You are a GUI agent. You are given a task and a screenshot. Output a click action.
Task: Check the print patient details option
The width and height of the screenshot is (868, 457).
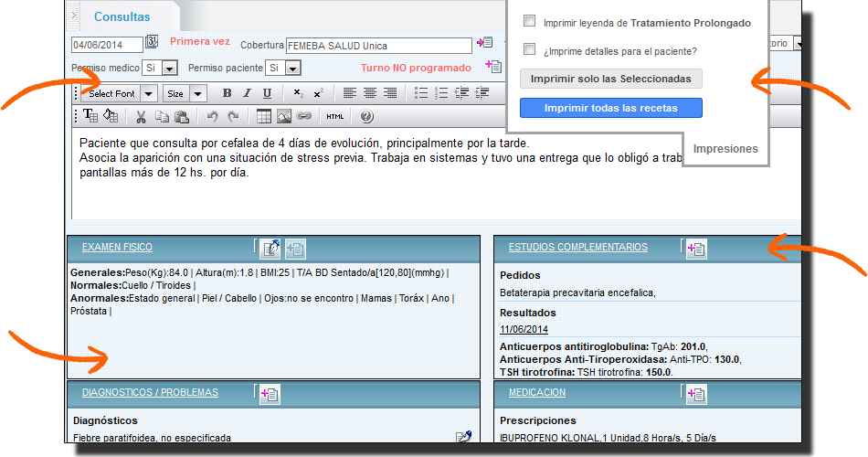click(529, 50)
